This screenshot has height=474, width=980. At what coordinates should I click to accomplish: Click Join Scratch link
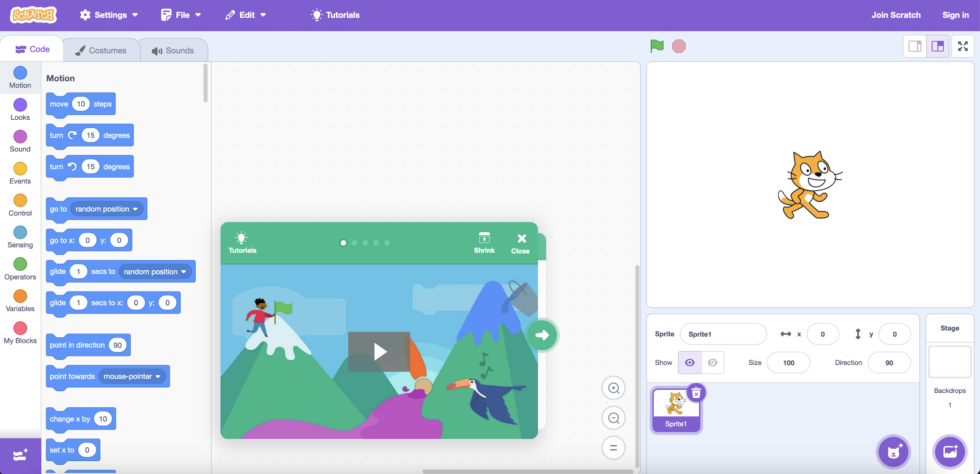tap(896, 15)
